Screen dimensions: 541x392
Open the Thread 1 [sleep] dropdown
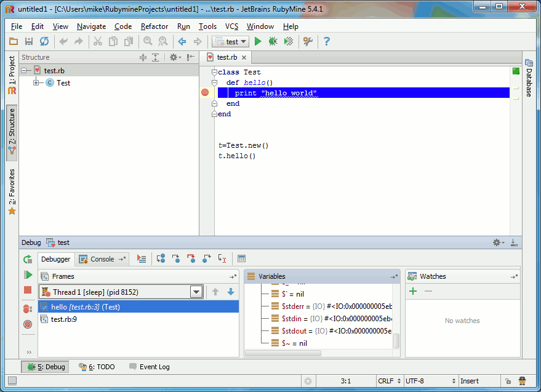pyautogui.click(x=196, y=292)
